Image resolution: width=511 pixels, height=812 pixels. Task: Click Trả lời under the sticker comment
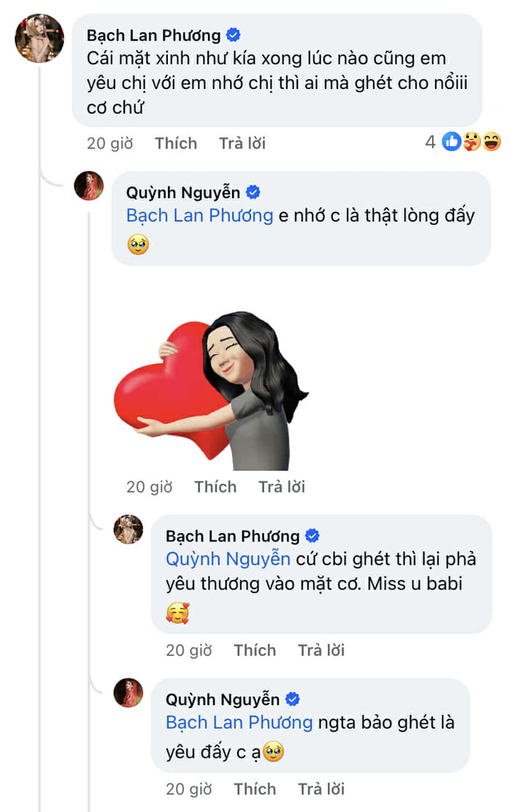point(282,487)
